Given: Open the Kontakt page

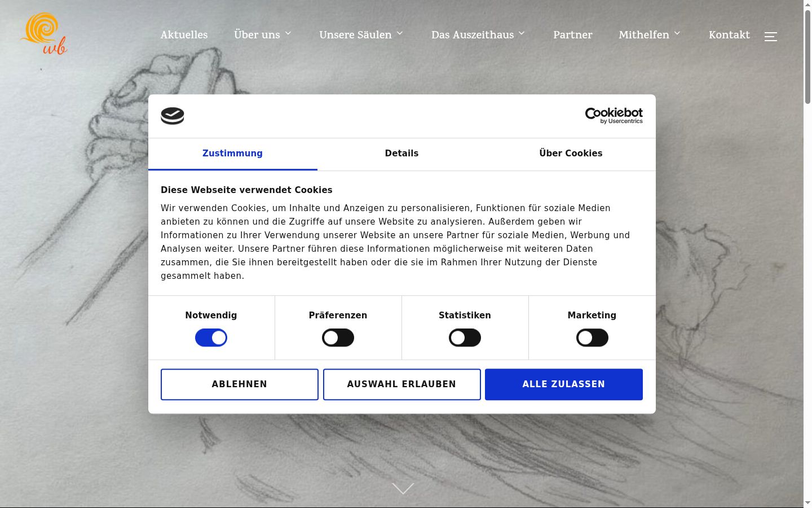Looking at the screenshot, I should (x=729, y=34).
